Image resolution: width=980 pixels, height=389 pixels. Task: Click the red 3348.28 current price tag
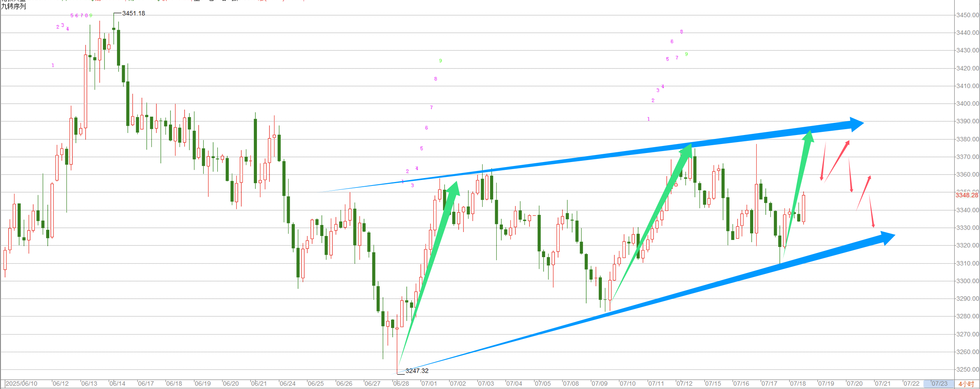coord(967,195)
